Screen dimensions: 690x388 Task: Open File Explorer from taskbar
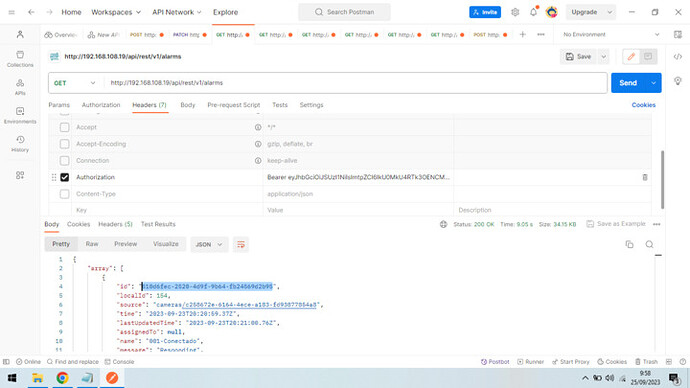(37, 378)
